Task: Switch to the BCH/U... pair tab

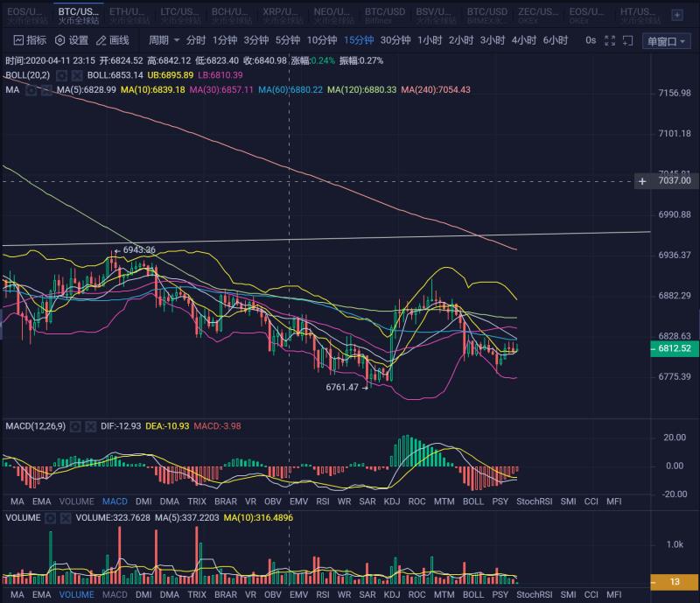Action: click(x=231, y=15)
